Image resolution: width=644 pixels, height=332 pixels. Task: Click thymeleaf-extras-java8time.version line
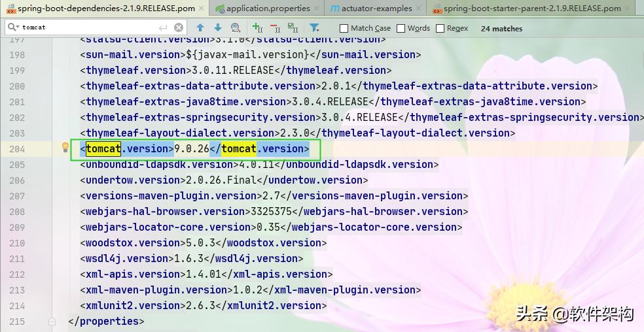pyautogui.click(x=333, y=101)
